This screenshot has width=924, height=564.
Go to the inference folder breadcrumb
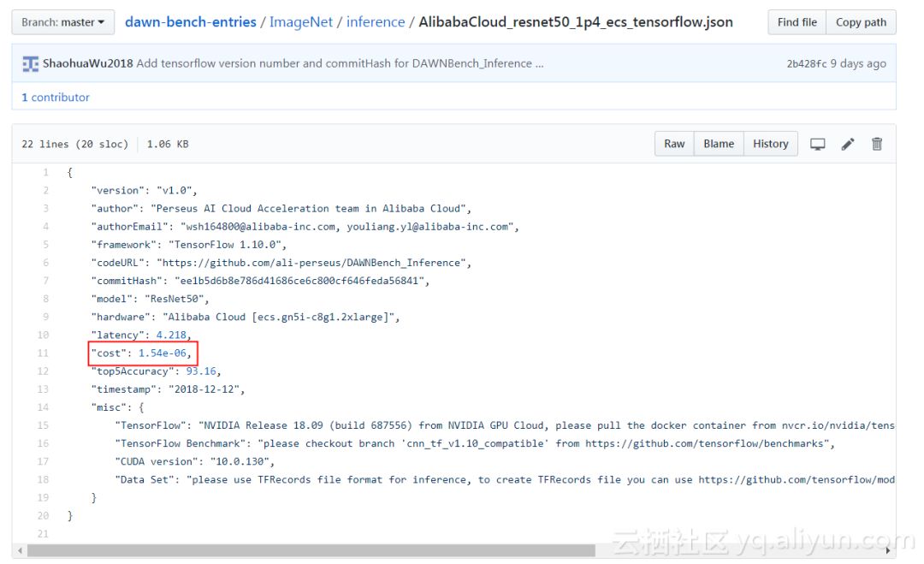click(376, 22)
